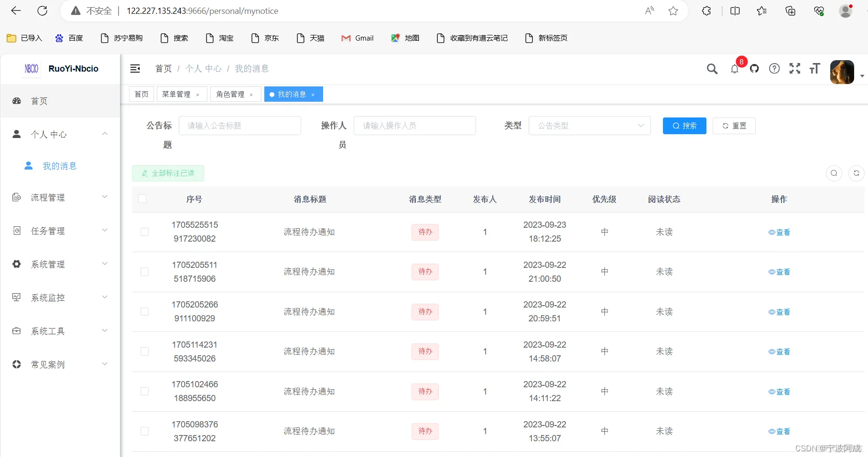The width and height of the screenshot is (868, 457).
Task: Select the row with time 13:55:07
Action: 144,431
